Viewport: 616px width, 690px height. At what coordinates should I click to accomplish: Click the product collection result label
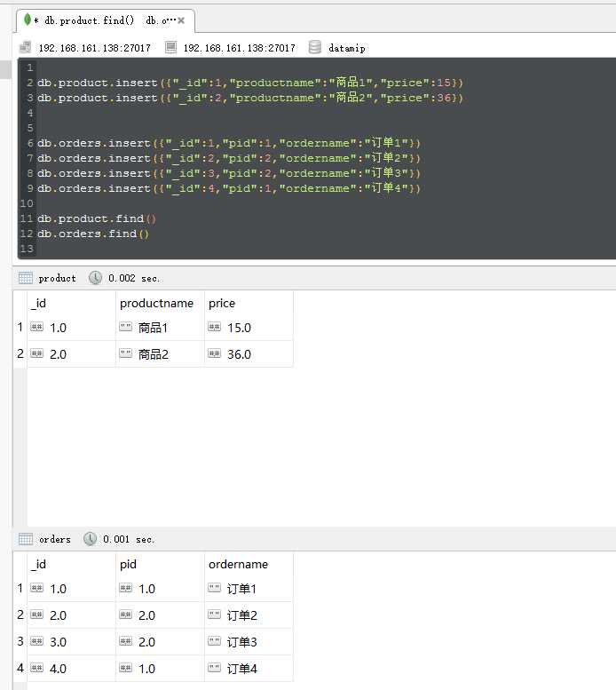tap(57, 279)
